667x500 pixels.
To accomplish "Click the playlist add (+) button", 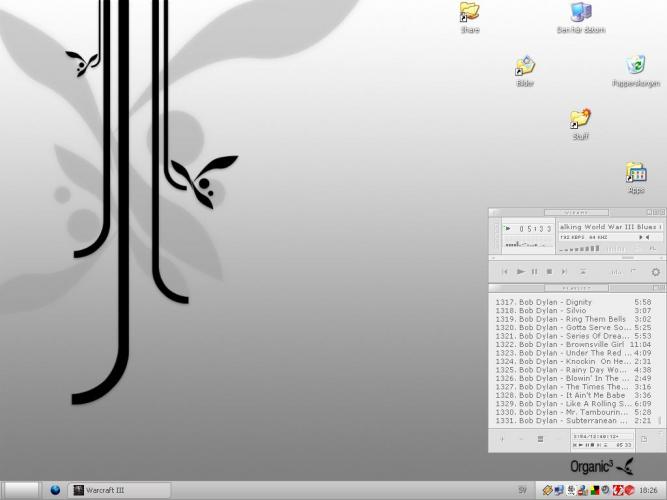I will [x=502, y=438].
